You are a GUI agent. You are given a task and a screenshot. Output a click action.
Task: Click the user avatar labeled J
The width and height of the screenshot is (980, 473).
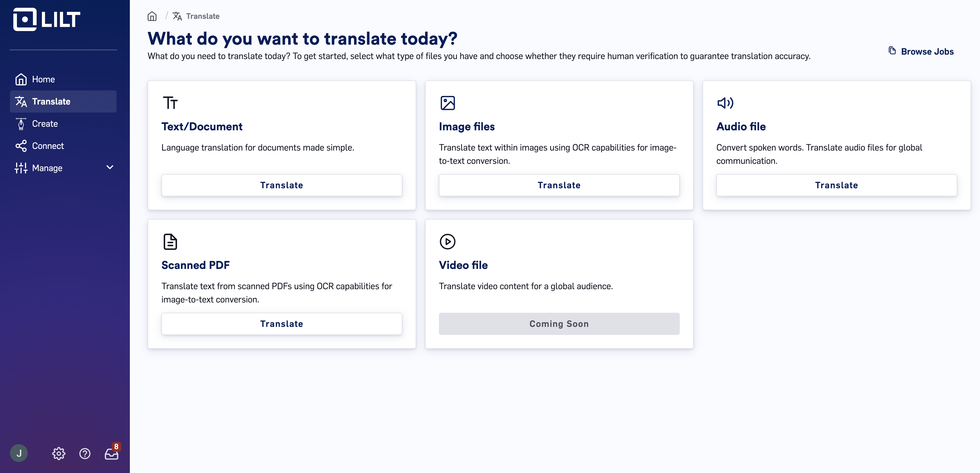tap(19, 453)
